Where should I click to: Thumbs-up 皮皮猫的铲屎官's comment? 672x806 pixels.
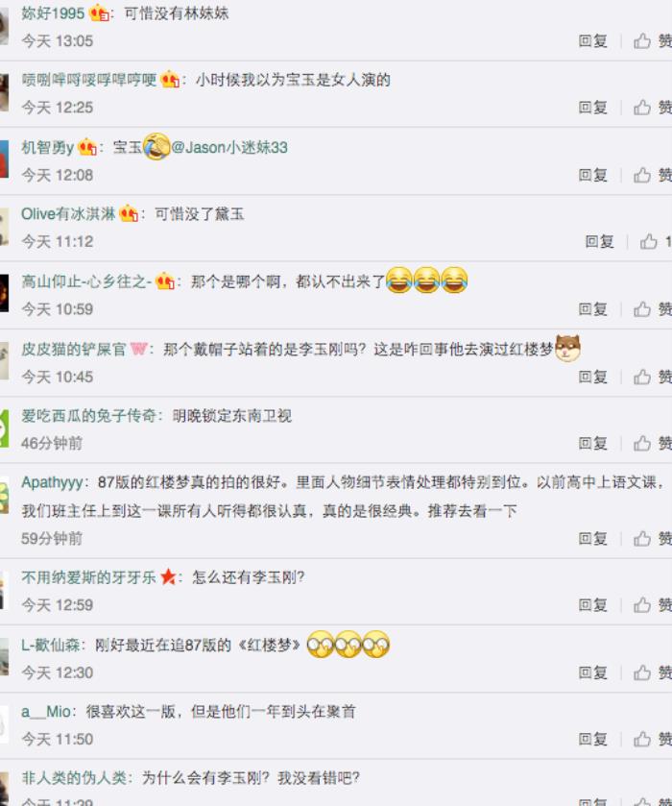[653, 377]
